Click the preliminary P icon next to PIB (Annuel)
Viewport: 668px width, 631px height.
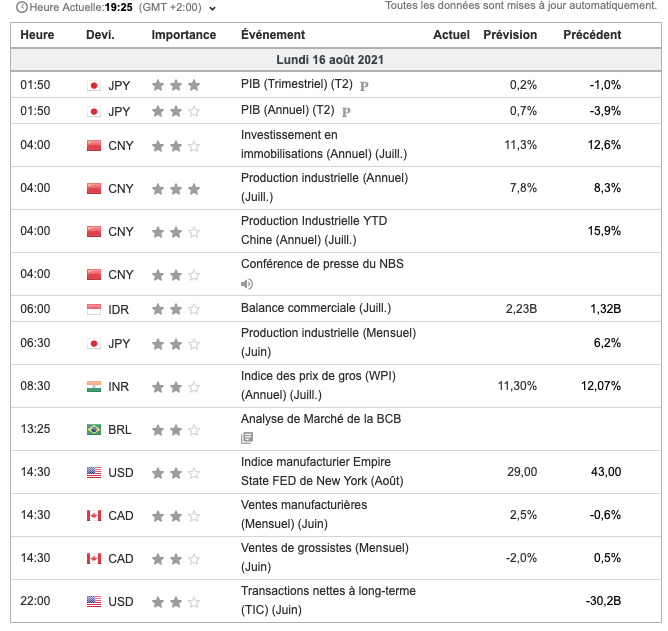click(x=346, y=112)
